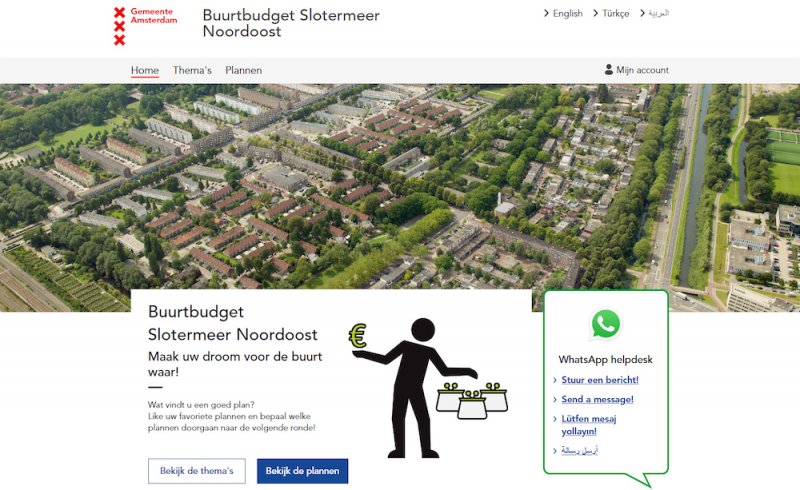Click the WhatsApp logo icon
Image resolution: width=800 pixels, height=490 pixels.
pos(606,324)
